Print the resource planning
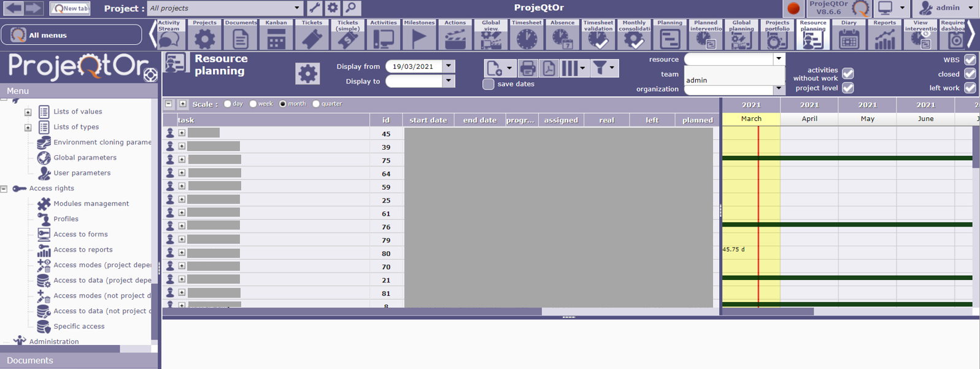Screen dimensions: 980x369 click(527, 68)
